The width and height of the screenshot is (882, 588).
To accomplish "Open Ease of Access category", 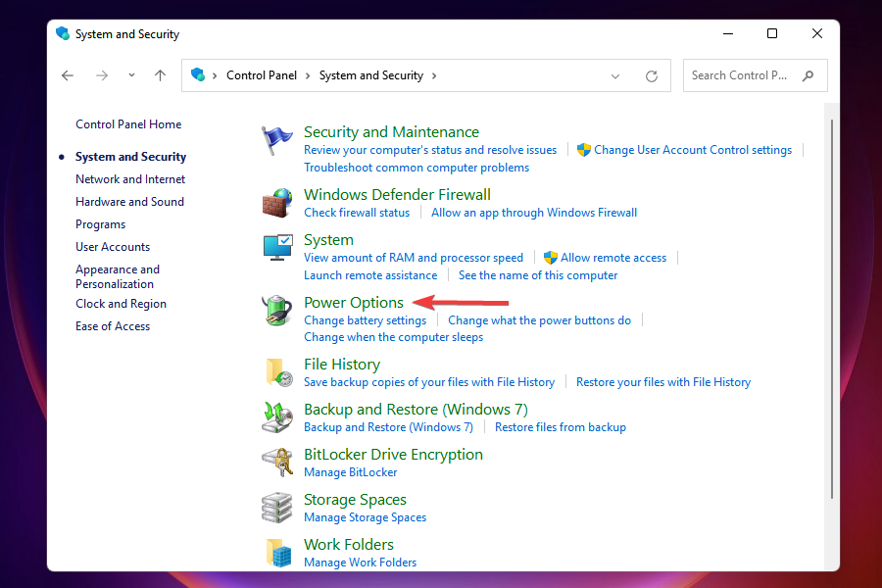I will coord(113,326).
